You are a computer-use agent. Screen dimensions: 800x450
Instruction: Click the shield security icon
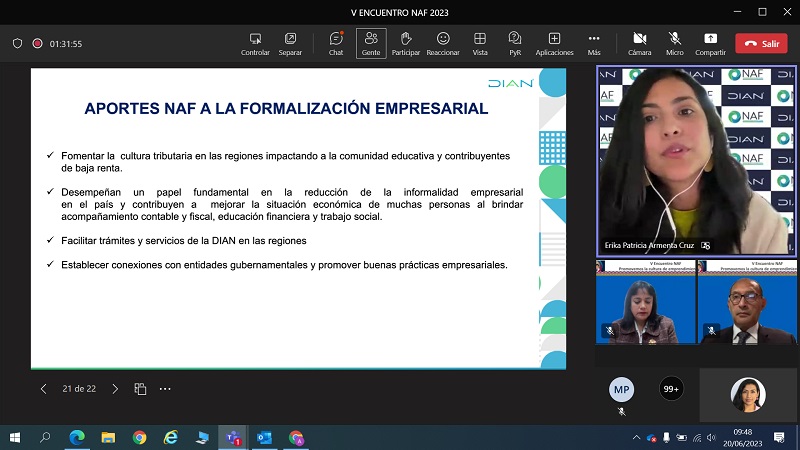(x=17, y=44)
